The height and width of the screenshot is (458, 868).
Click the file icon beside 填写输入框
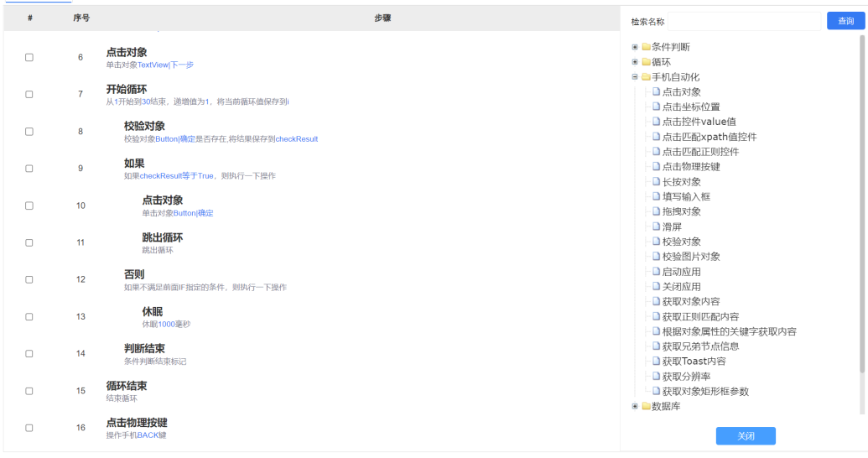[x=657, y=197]
